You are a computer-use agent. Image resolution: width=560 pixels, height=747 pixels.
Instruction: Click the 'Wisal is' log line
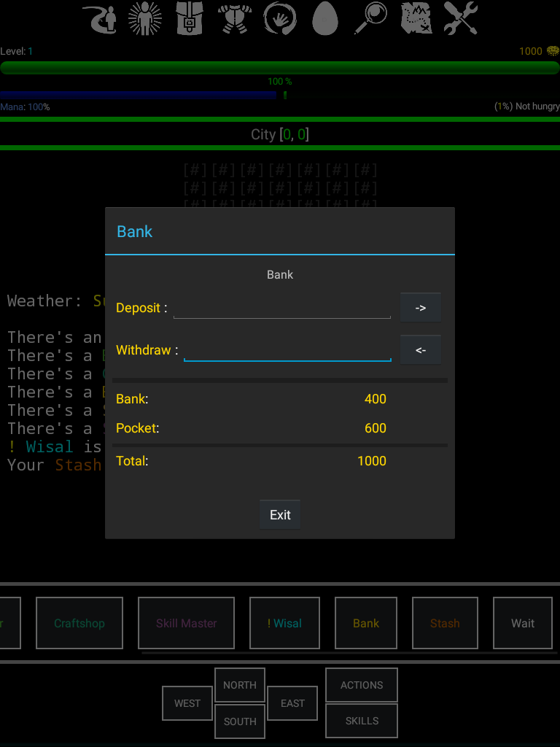[54, 446]
